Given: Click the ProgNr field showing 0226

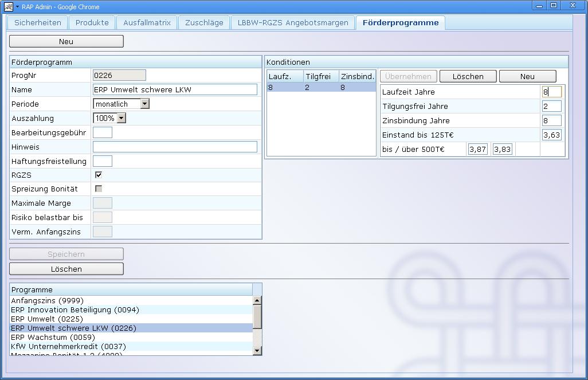Looking at the screenshot, I should (119, 76).
